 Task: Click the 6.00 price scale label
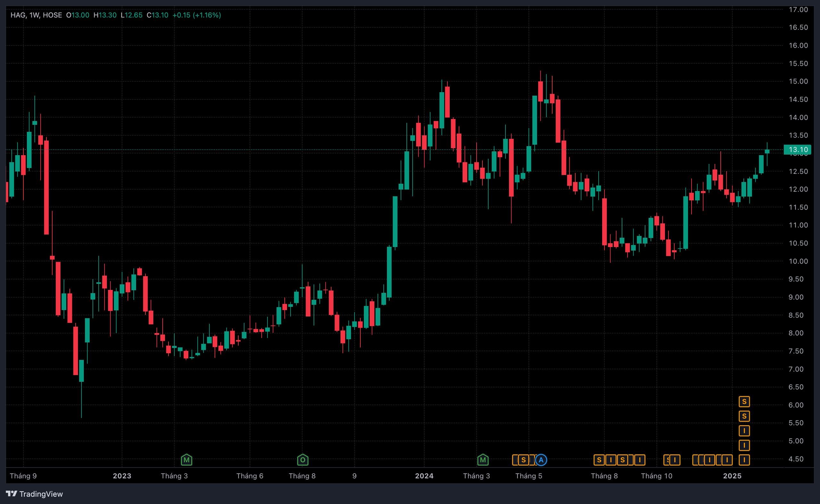[796, 405]
